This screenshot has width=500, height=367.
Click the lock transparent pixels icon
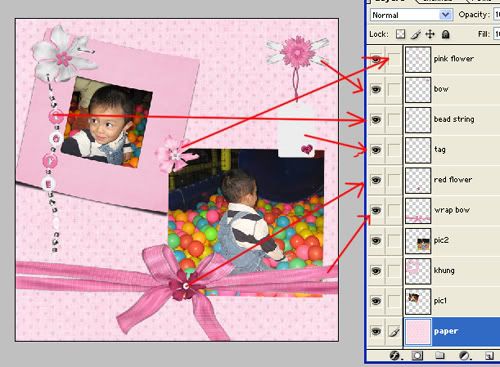click(x=400, y=34)
